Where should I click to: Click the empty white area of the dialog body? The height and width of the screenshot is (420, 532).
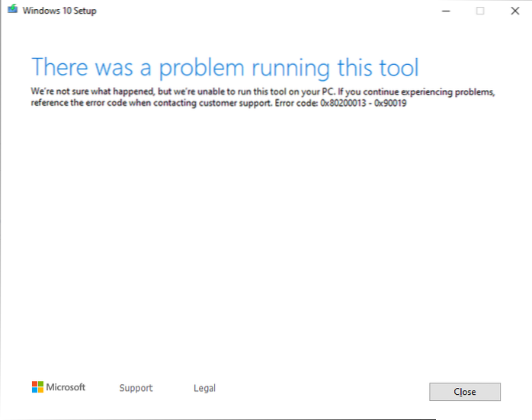(267, 244)
